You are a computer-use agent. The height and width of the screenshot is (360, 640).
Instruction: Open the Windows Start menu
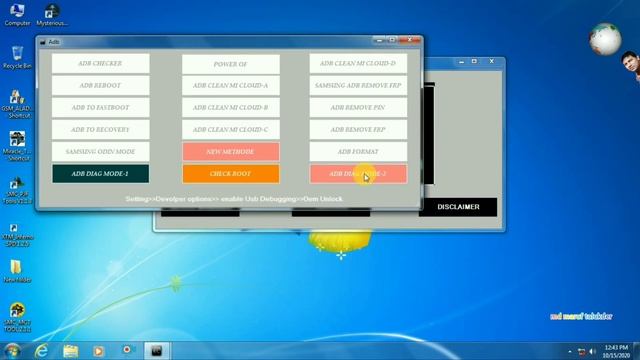(12, 351)
